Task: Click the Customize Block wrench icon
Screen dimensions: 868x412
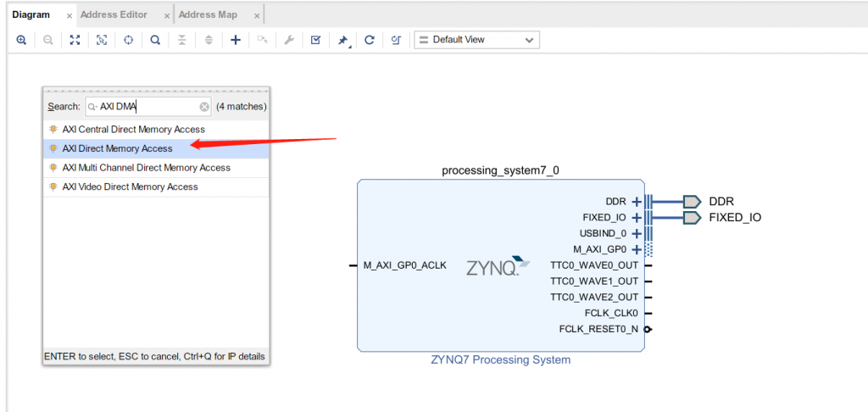Action: coord(288,40)
